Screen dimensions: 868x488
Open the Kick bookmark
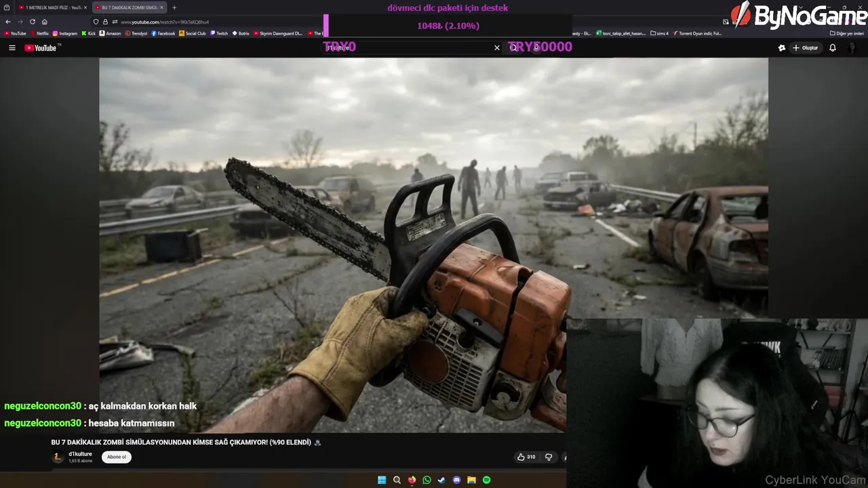tap(89, 33)
